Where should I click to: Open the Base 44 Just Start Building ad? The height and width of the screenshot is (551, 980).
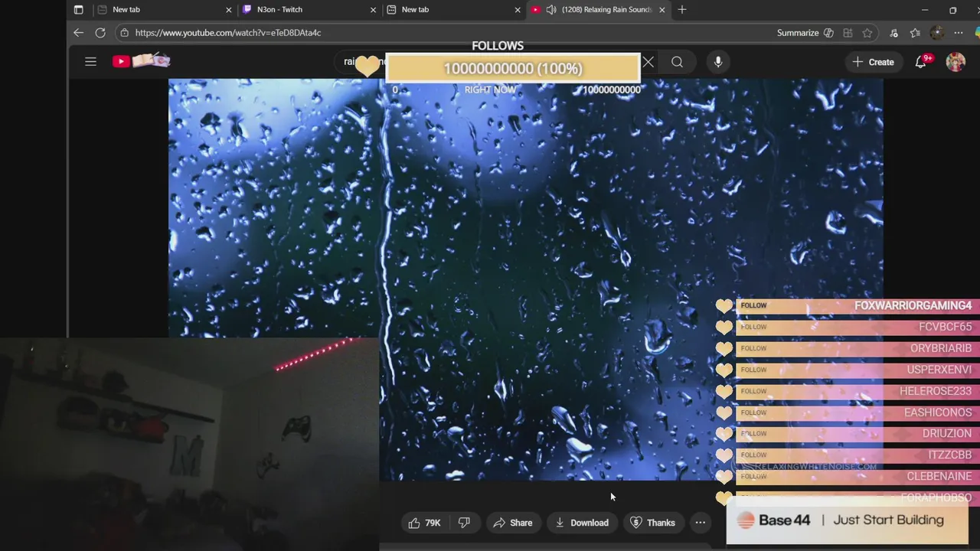pos(847,520)
